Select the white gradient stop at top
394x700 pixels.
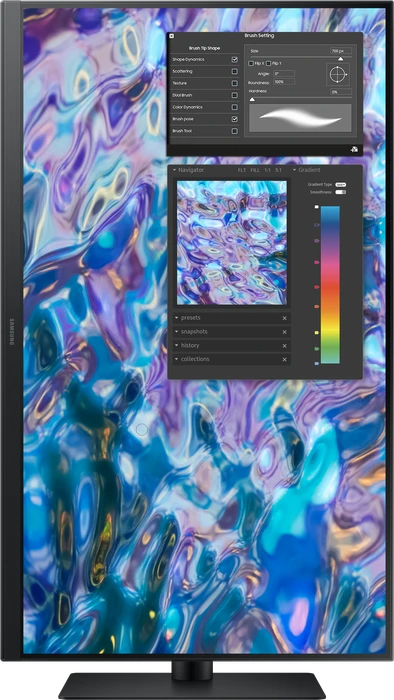[x=317, y=207]
